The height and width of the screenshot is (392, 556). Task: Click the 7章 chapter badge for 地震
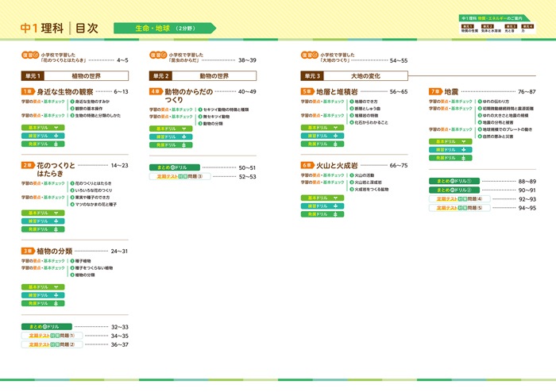click(x=435, y=92)
